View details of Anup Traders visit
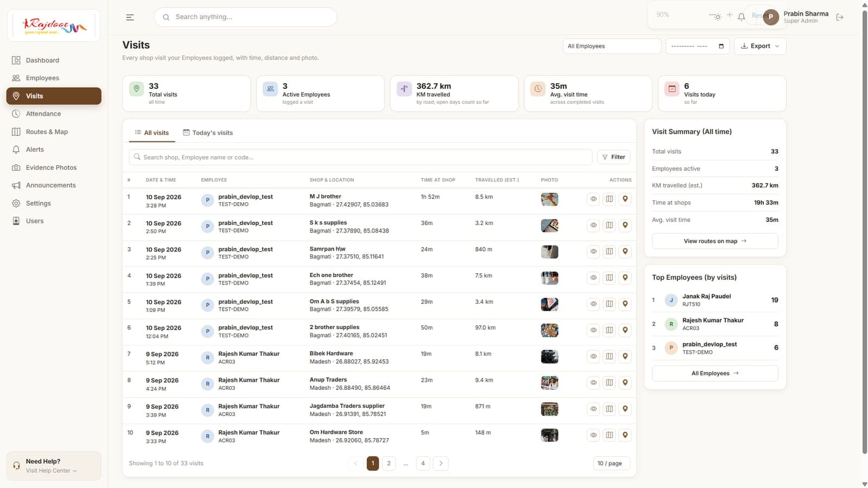The image size is (868, 488). click(593, 383)
